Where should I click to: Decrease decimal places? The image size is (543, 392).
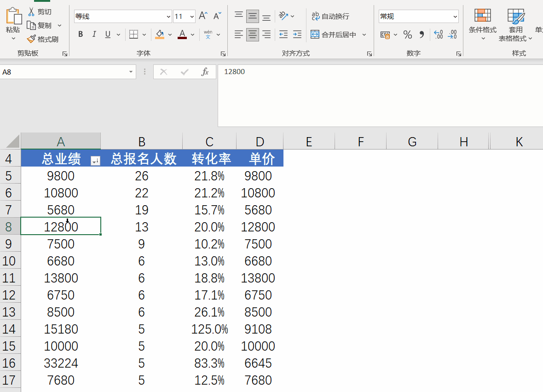point(452,35)
